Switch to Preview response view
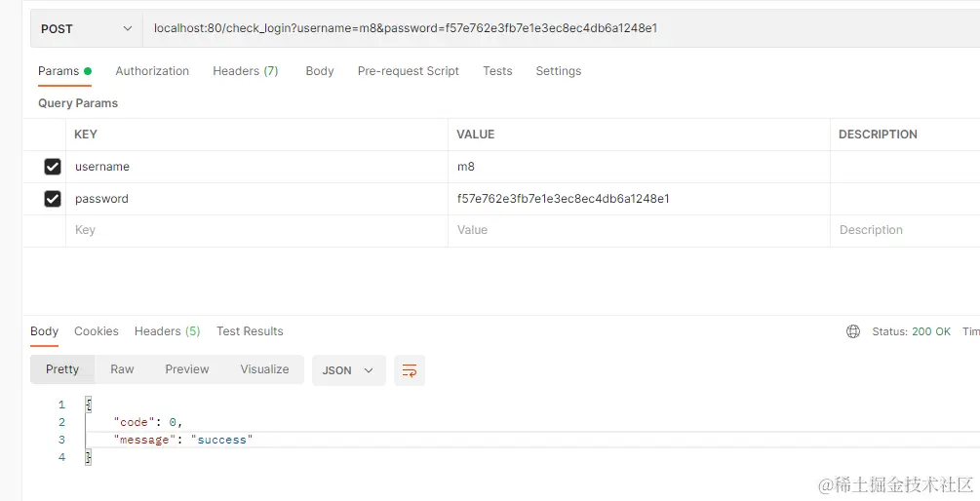Image resolution: width=980 pixels, height=501 pixels. (x=187, y=369)
